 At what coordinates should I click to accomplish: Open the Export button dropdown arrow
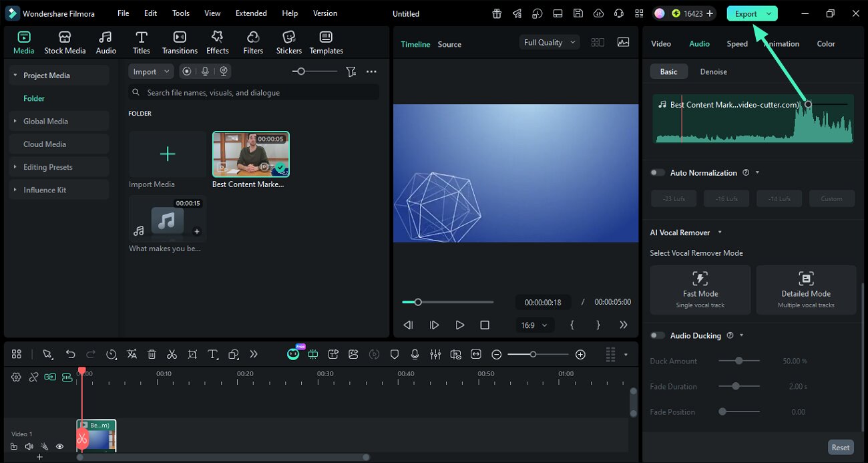coord(769,13)
